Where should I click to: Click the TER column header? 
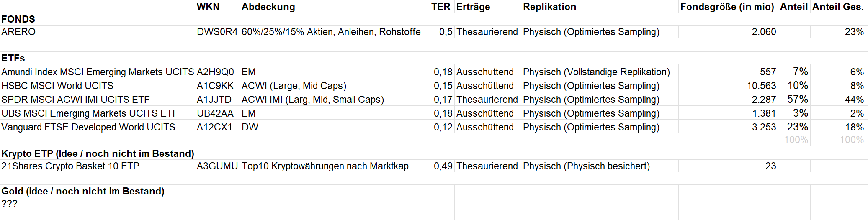(x=441, y=7)
